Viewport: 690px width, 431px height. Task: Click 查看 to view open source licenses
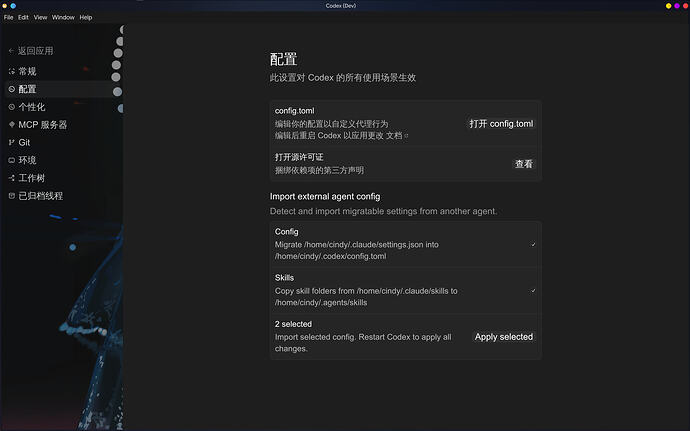[524, 164]
